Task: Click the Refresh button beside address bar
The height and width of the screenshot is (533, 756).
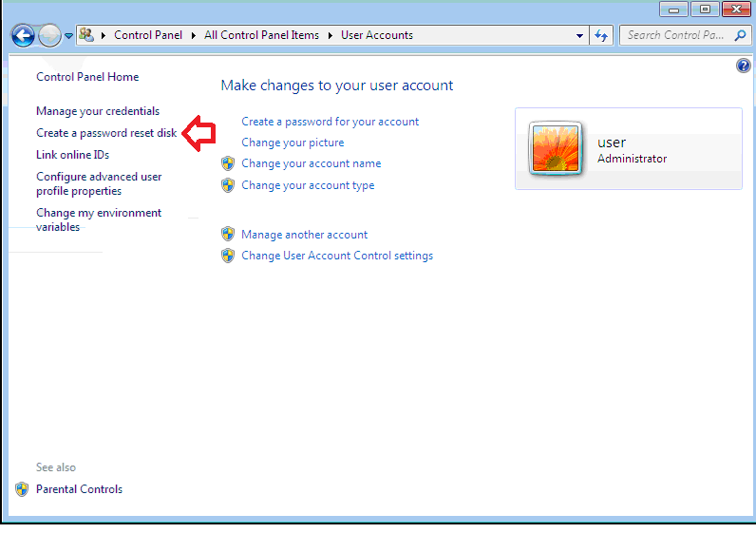Action: pos(600,35)
